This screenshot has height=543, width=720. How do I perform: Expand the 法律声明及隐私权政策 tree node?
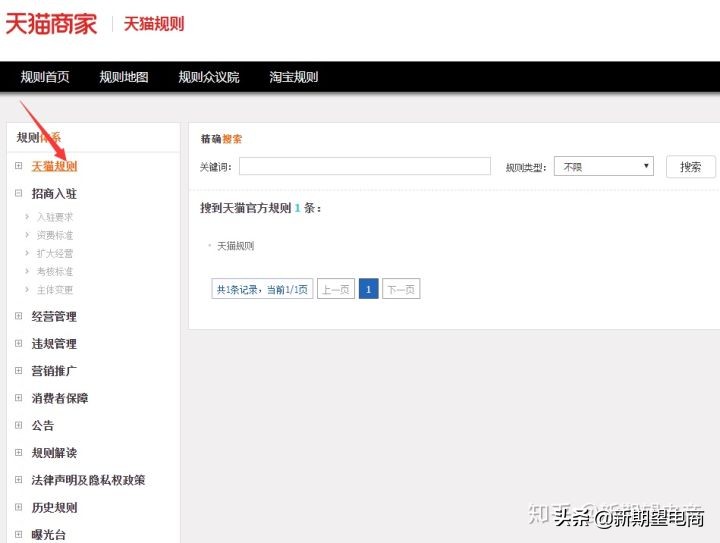(18, 480)
